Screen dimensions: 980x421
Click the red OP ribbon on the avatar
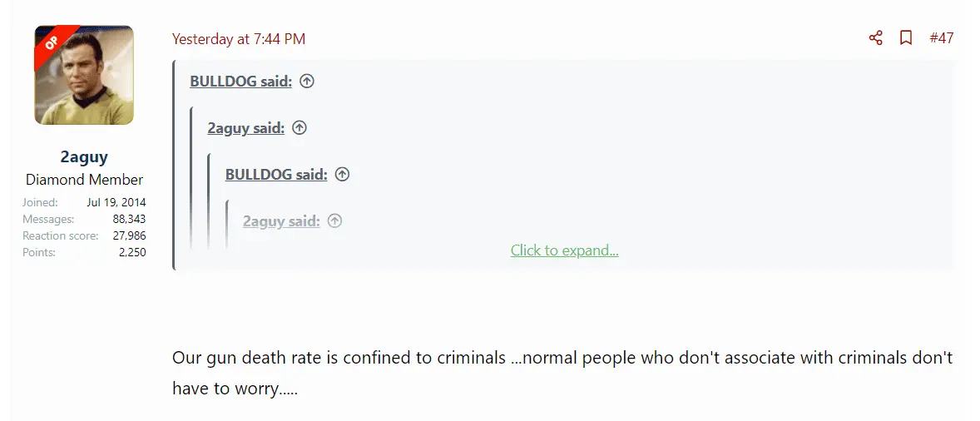pyautogui.click(x=52, y=43)
